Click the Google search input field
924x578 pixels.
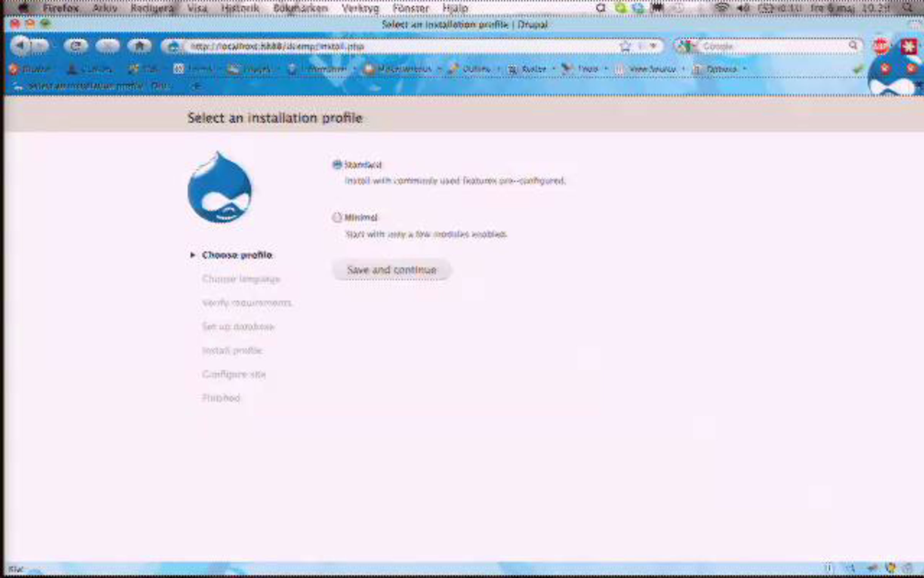tap(770, 46)
